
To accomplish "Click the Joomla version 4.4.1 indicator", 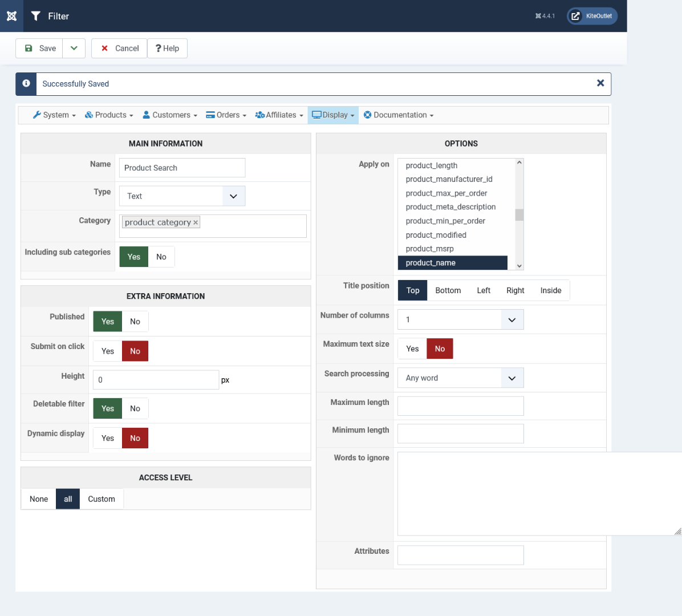I will click(545, 16).
